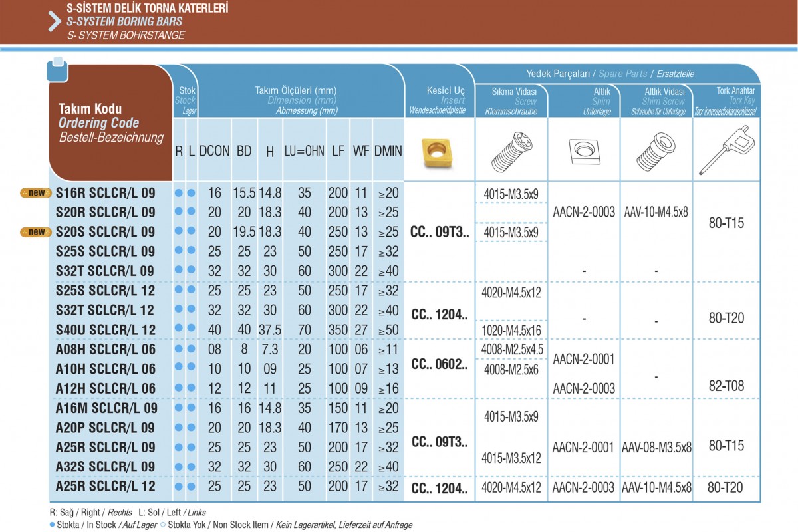Click the shim screw image under Altlık Vidası
Image resolution: width=798 pixels, height=532 pixels.
tap(655, 152)
